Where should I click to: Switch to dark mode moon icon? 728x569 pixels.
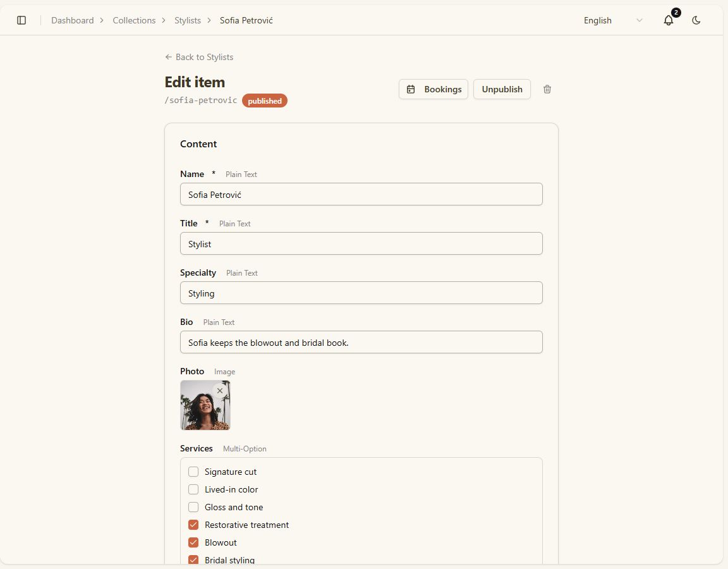tap(696, 20)
